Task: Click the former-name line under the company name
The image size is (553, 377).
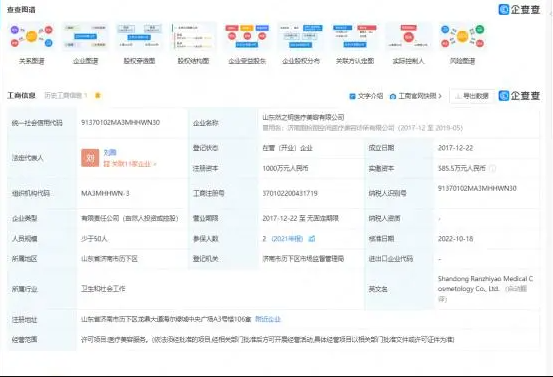Action: pyautogui.click(x=362, y=128)
